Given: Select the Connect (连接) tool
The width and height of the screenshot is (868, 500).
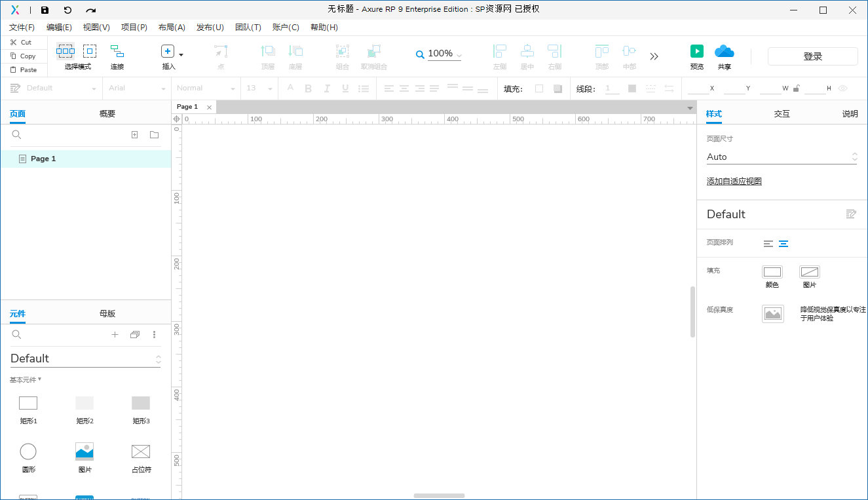Looking at the screenshot, I should (x=117, y=51).
